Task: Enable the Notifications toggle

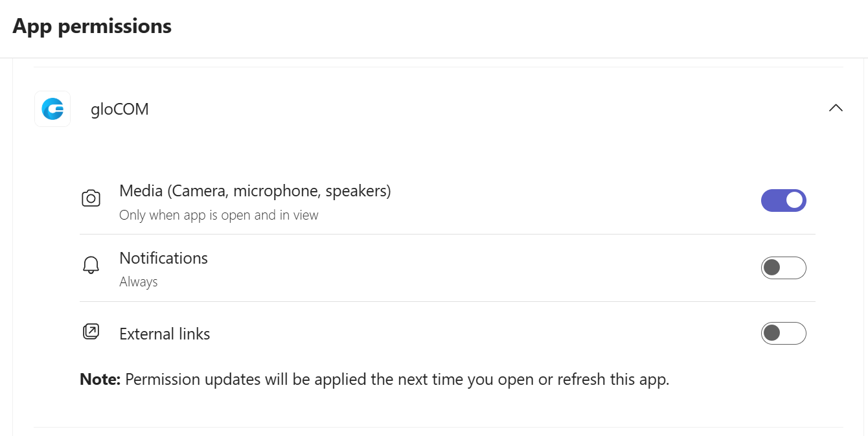Action: [784, 268]
